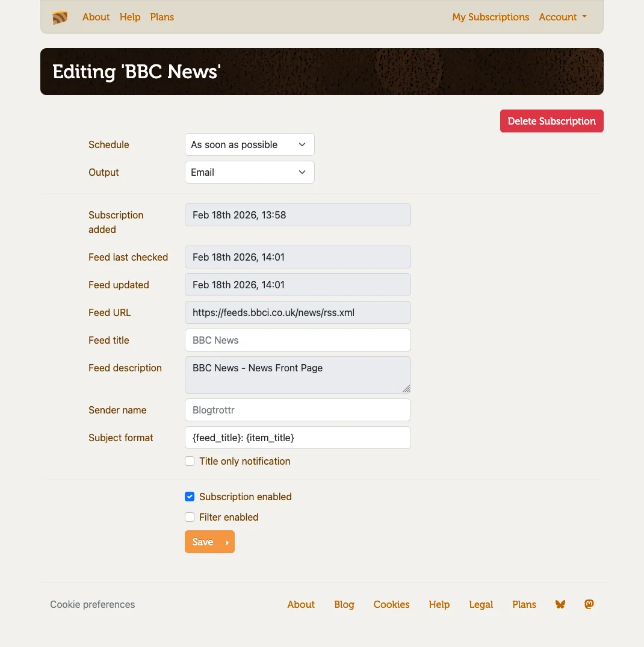Click the Mastodon icon in the footer
Image resolution: width=644 pixels, height=647 pixels.
pos(589,604)
